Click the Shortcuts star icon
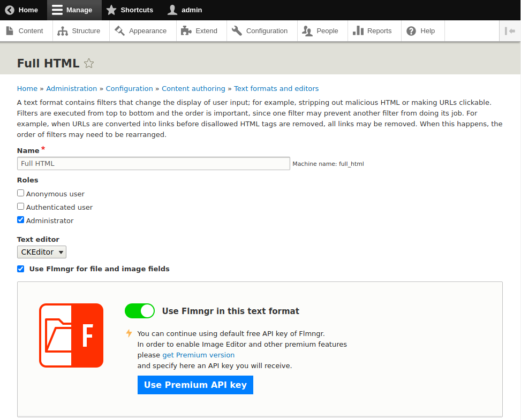The height and width of the screenshot is (420, 521). (x=111, y=10)
